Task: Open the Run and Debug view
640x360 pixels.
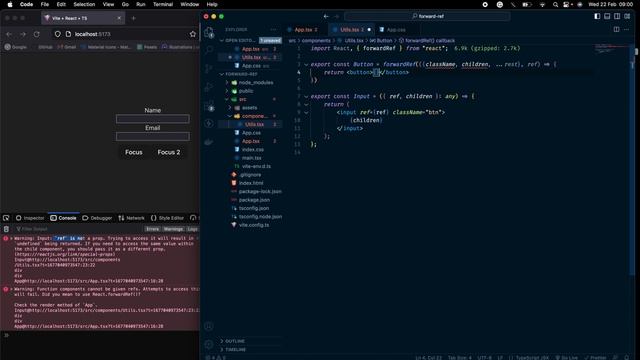Action: click(x=209, y=87)
